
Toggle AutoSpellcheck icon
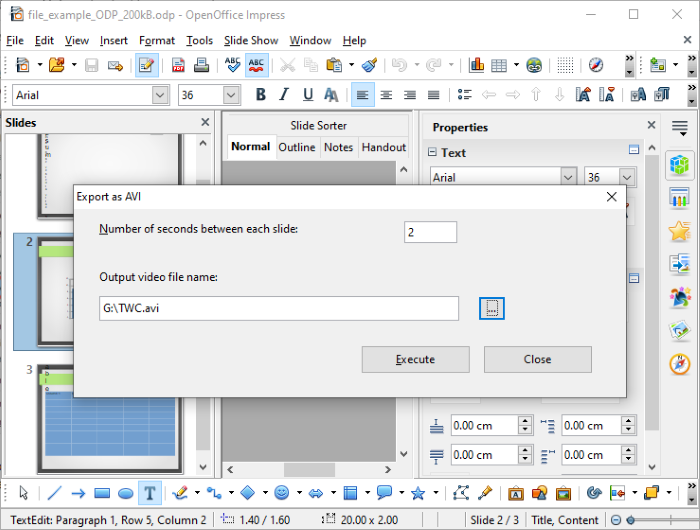pyautogui.click(x=256, y=65)
